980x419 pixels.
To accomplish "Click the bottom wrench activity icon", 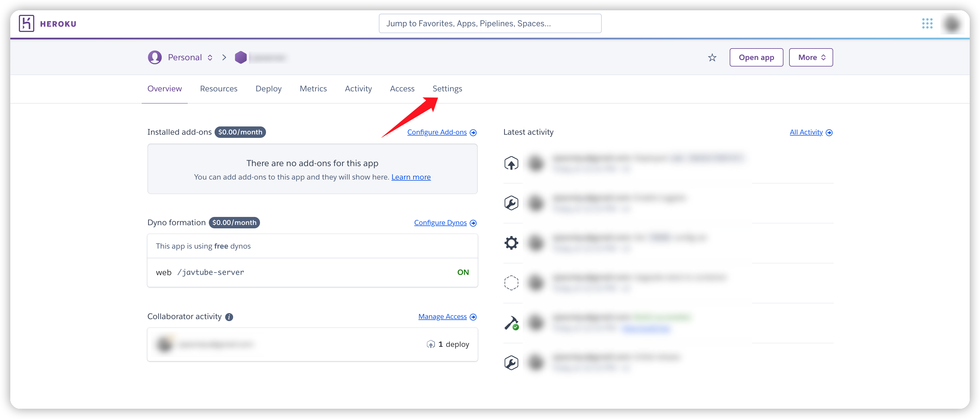I will click(x=512, y=362).
